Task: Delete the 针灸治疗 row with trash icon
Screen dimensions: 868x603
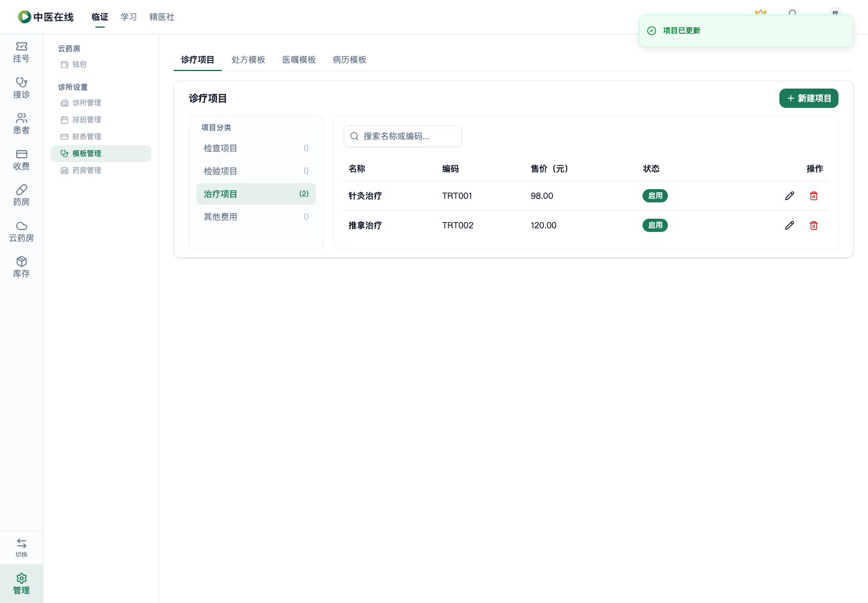Action: [x=814, y=196]
